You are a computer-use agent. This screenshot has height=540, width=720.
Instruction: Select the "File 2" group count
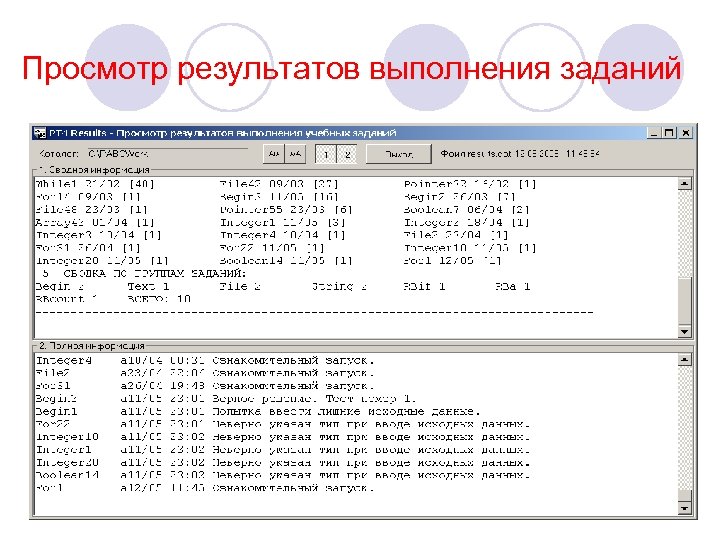(x=240, y=287)
